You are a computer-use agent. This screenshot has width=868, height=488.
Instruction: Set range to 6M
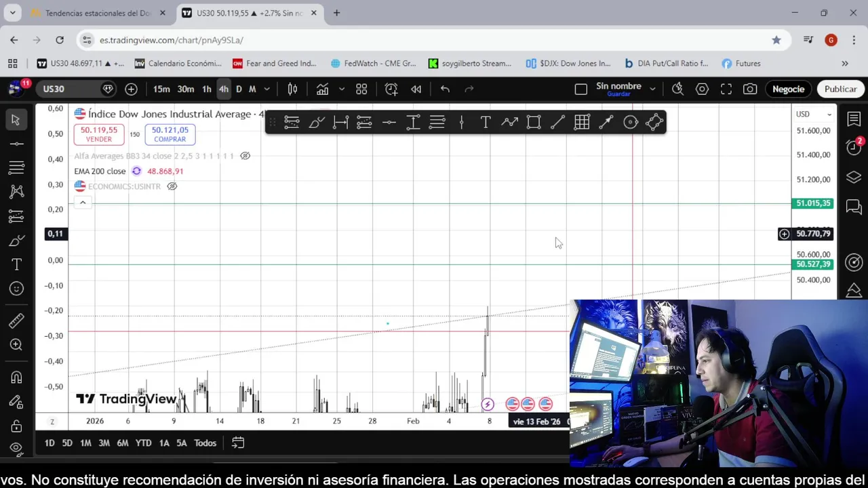(123, 443)
